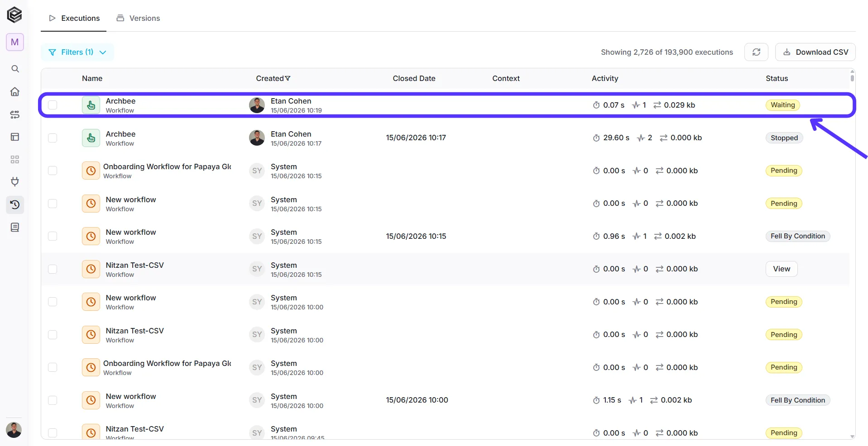Open search from the sidebar
This screenshot has width=868, height=446.
click(x=15, y=69)
